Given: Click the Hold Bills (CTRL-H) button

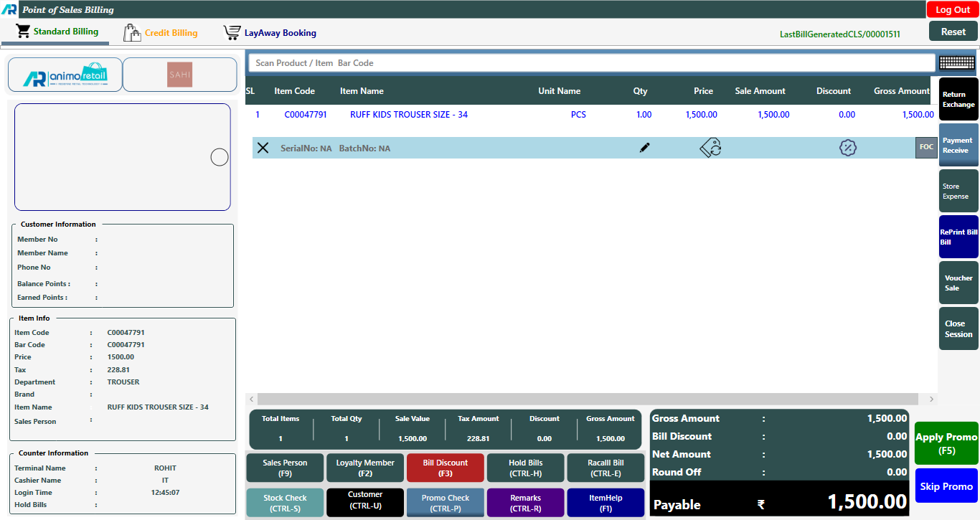Looking at the screenshot, I should pos(525,468).
